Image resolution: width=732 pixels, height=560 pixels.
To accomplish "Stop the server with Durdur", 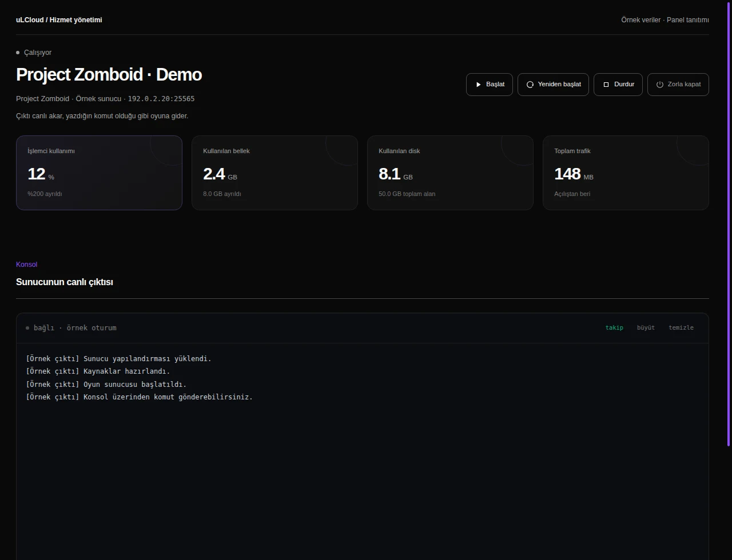I will [x=618, y=85].
